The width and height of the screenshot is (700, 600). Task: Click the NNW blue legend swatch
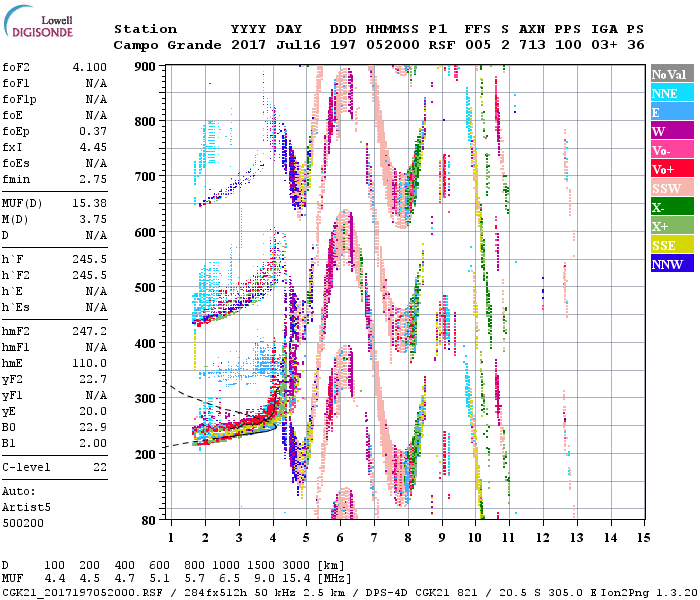pos(671,264)
